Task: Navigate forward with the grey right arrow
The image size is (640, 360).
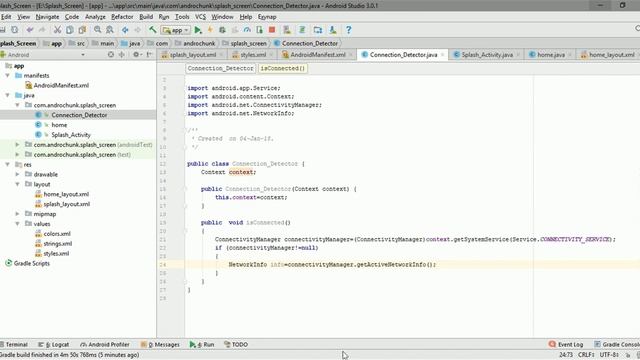Action: click(x=138, y=30)
